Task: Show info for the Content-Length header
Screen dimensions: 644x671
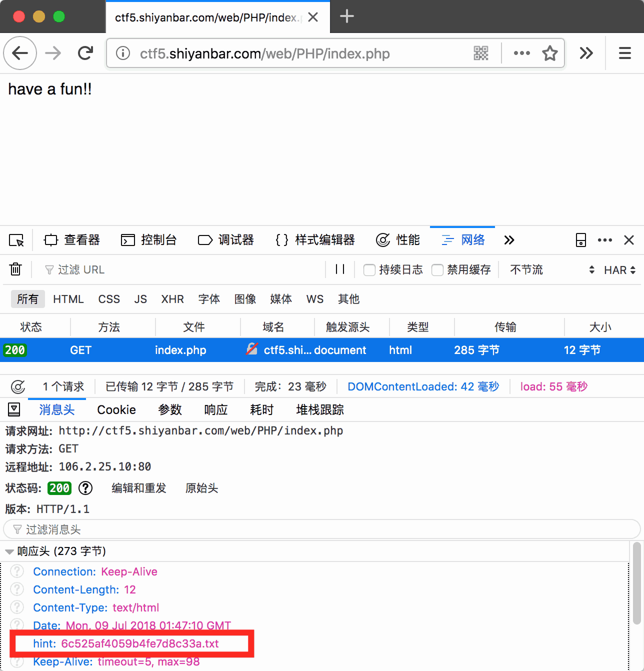Action: tap(17, 589)
